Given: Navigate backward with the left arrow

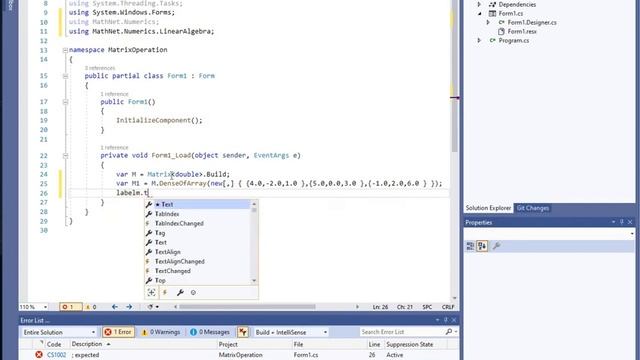Looking at the screenshot, I should tap(115, 307).
